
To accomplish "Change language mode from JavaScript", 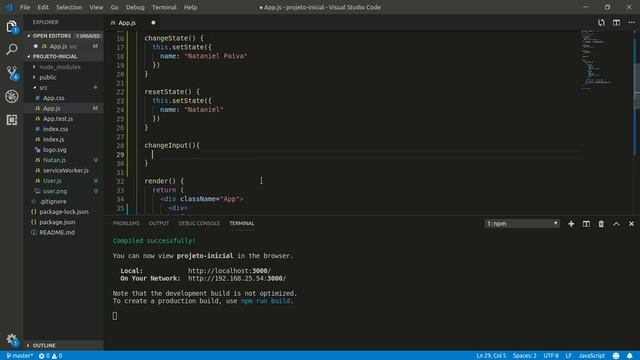I will (x=591, y=356).
